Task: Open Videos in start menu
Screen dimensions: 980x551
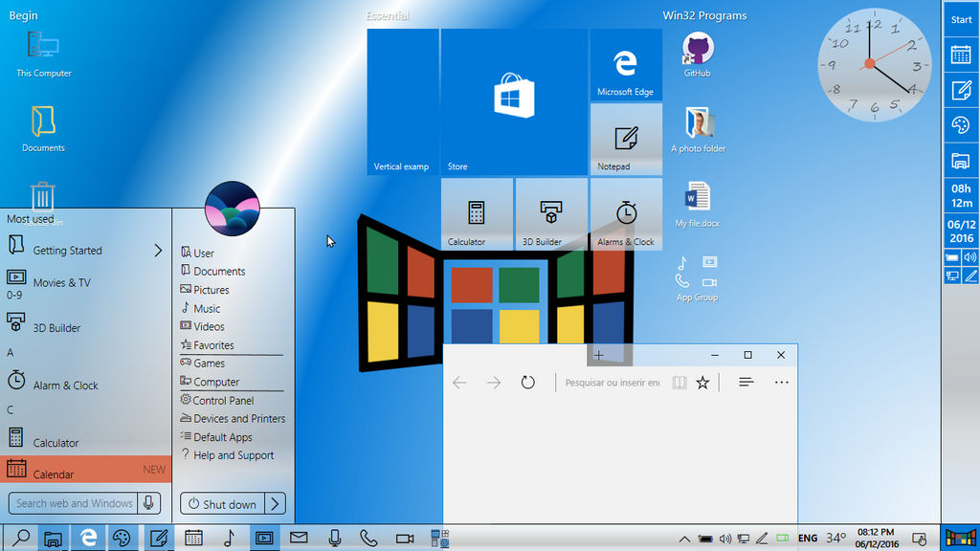Action: click(203, 327)
